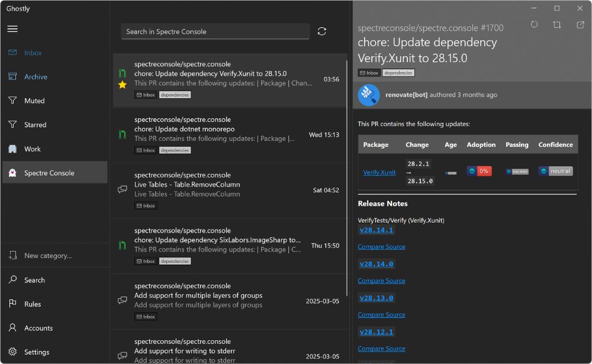Unstar the Verify.Xunit notification
This screenshot has height=364, width=592.
tap(122, 85)
